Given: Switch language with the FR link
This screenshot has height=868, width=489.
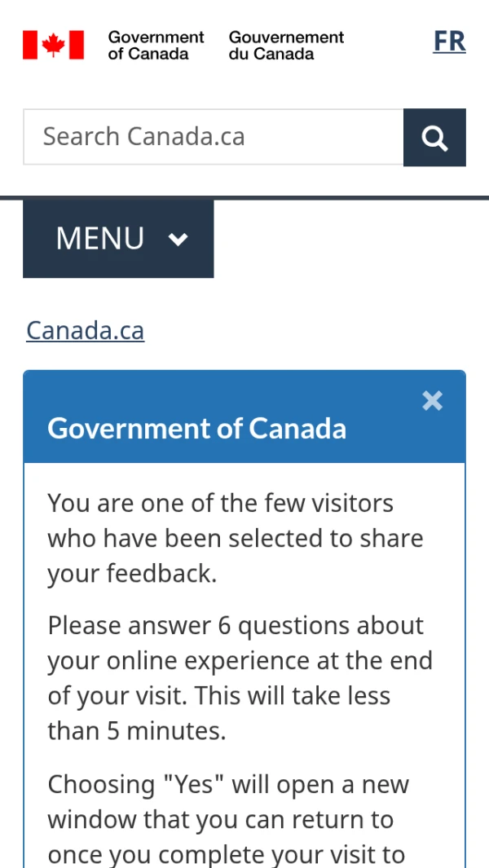Looking at the screenshot, I should [449, 41].
